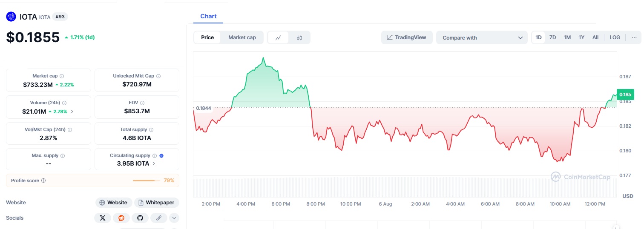This screenshot has height=229, width=644.
Task: Open the Whitepaper link
Action: pyautogui.click(x=157, y=203)
